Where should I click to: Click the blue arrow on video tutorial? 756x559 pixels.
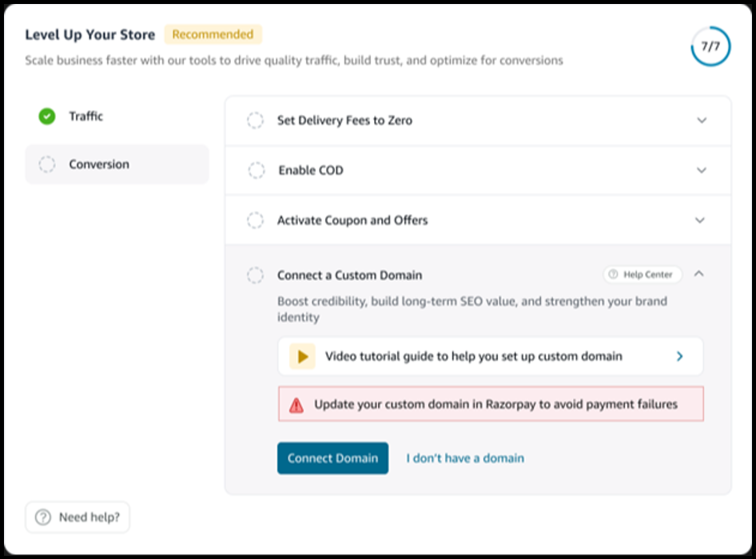coord(679,357)
